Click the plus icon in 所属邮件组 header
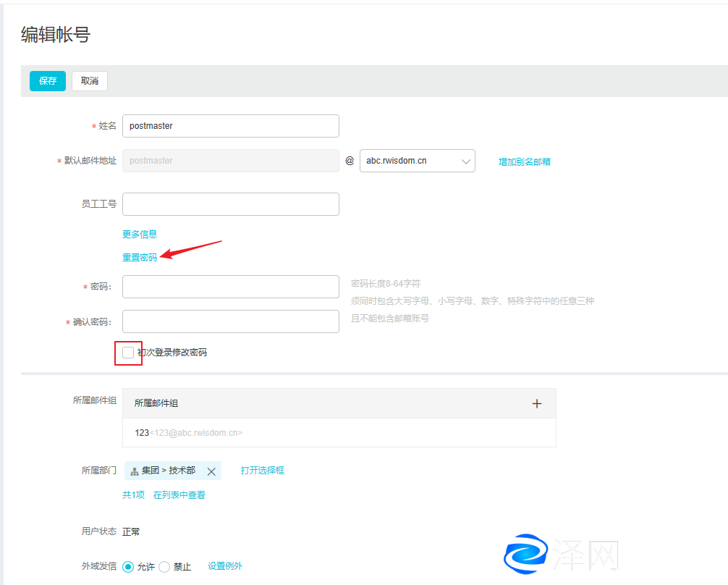Screen dimensions: 728x585 tap(536, 403)
